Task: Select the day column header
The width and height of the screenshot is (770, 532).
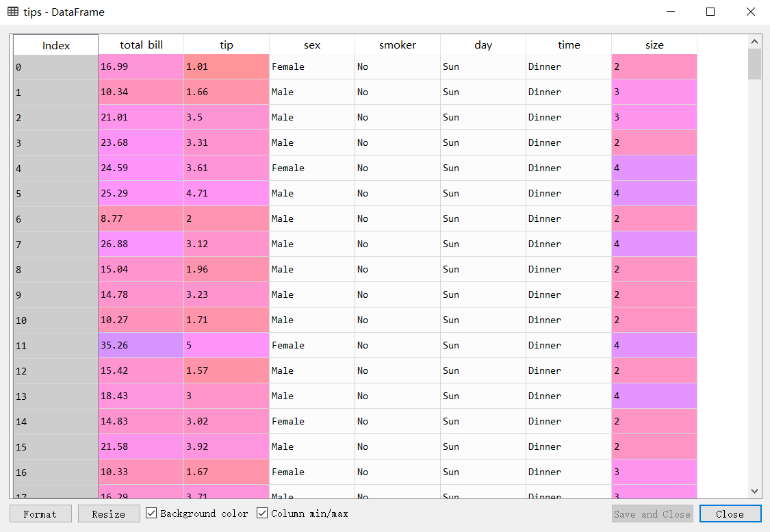Action: (483, 45)
